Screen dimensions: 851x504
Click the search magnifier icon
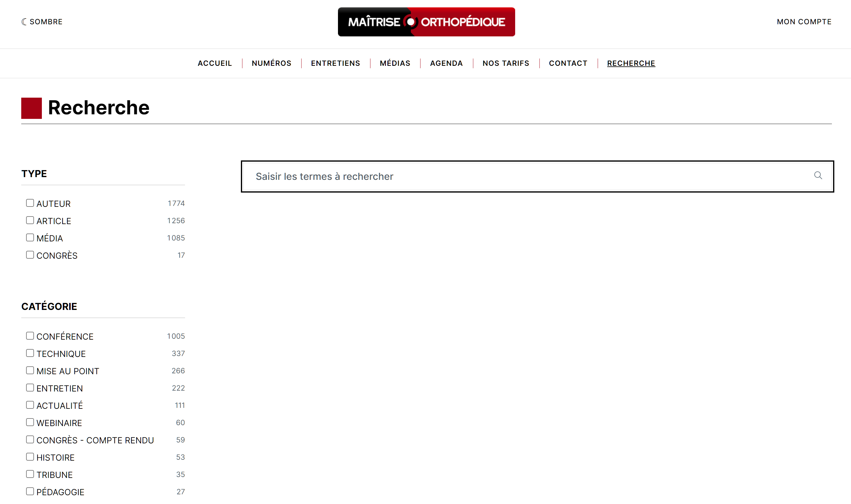818,175
